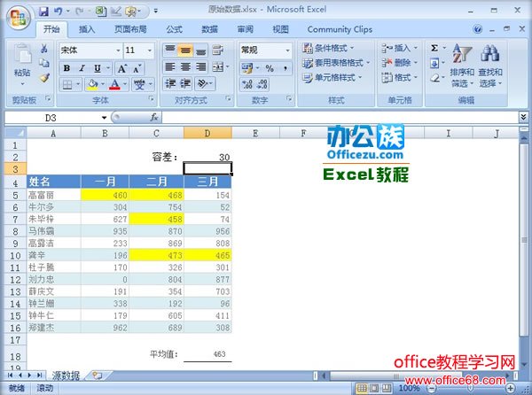Select the 源数据 sheet tab
The width and height of the screenshot is (532, 395).
[66, 376]
